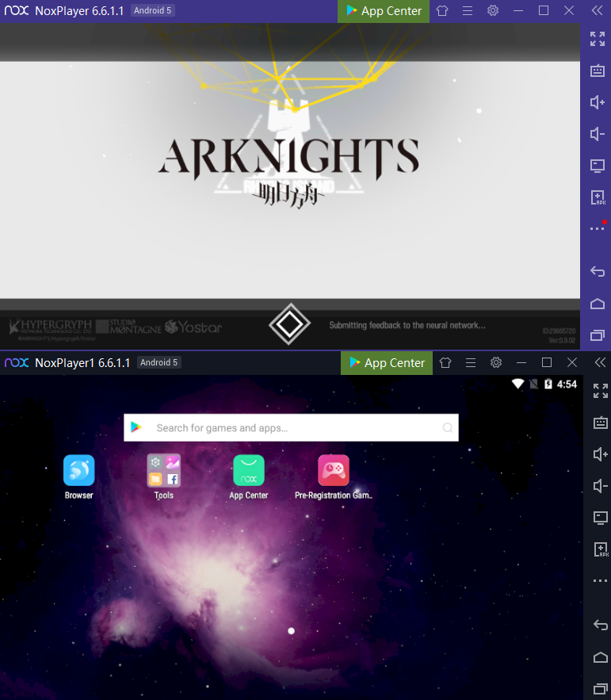Open hamburger menu in top NoxPlayer window
611x700 pixels.
tap(468, 11)
